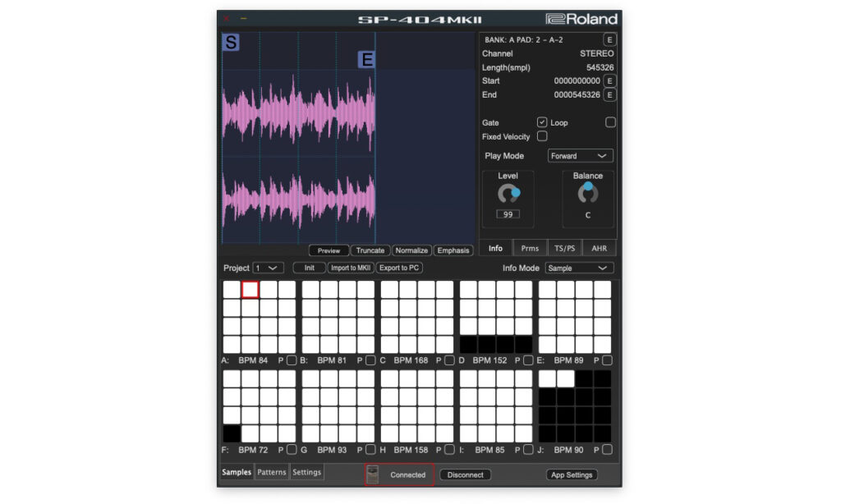Click the BANK: A PAD: 2 – A-2 text

(523, 39)
